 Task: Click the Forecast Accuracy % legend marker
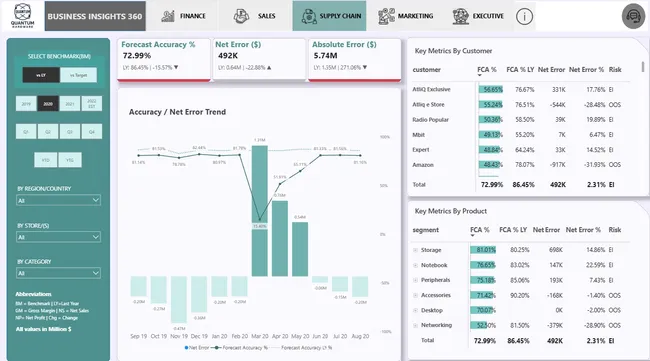(x=216, y=348)
